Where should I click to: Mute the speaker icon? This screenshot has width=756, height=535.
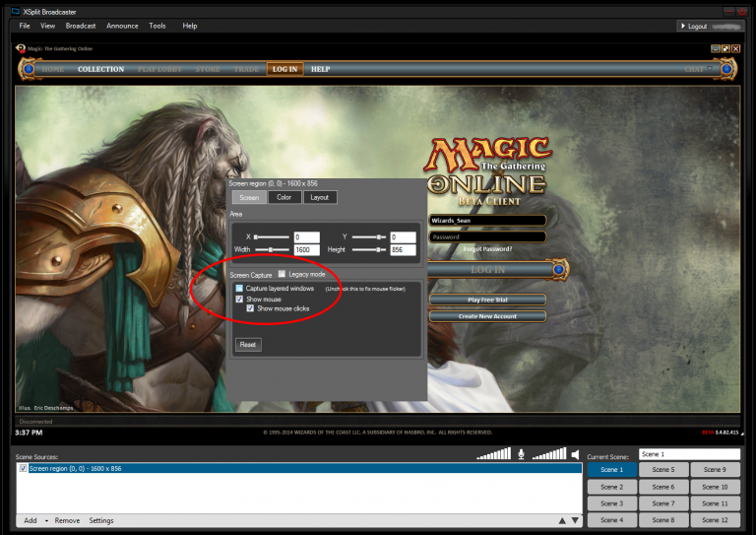tap(575, 454)
